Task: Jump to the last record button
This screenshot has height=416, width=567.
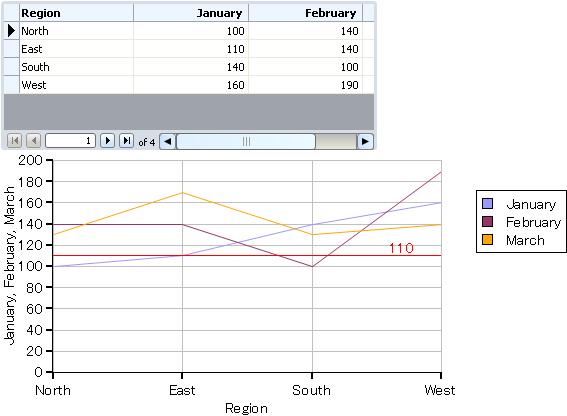Action: tap(127, 141)
